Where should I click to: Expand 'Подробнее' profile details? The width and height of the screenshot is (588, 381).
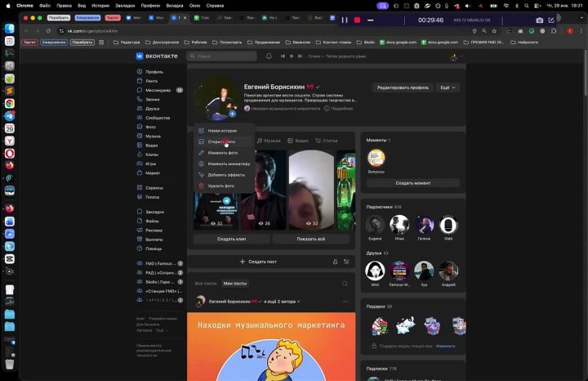341,108
